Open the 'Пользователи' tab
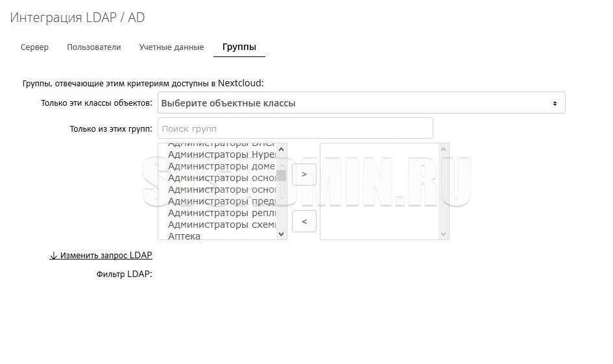Screen dimensions: 613x364 click(x=94, y=47)
